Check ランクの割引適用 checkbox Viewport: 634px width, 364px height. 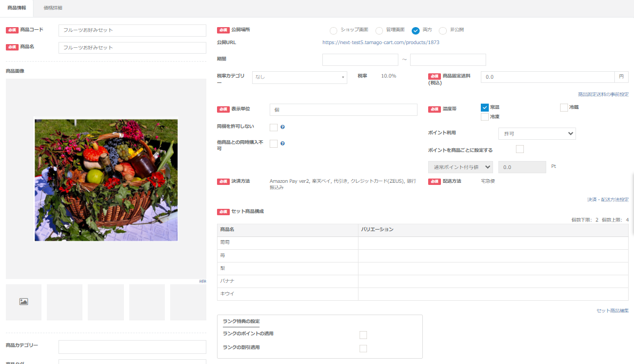coord(363,348)
